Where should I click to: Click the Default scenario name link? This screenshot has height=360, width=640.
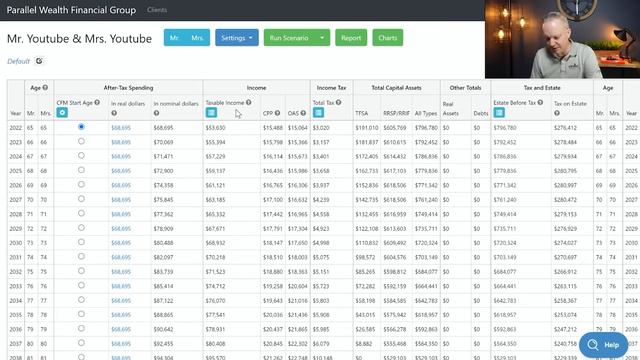coord(18,61)
